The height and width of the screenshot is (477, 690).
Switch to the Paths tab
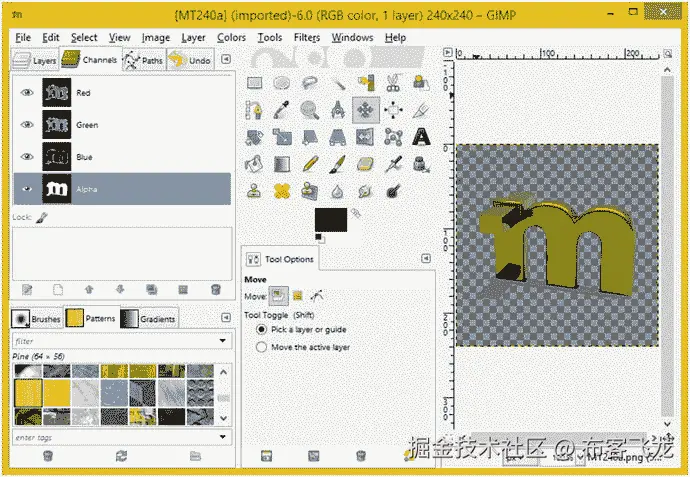(x=144, y=60)
